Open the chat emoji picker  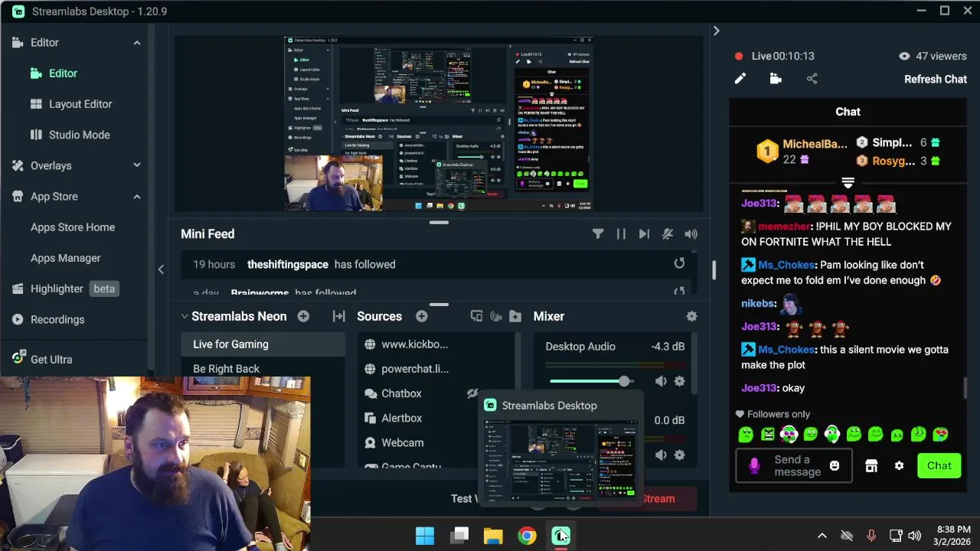click(x=835, y=465)
